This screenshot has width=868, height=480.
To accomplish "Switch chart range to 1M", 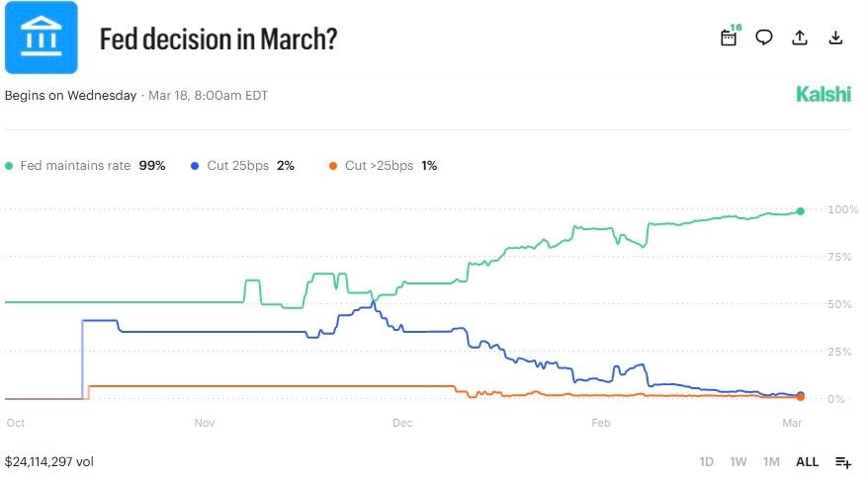I will point(771,461).
